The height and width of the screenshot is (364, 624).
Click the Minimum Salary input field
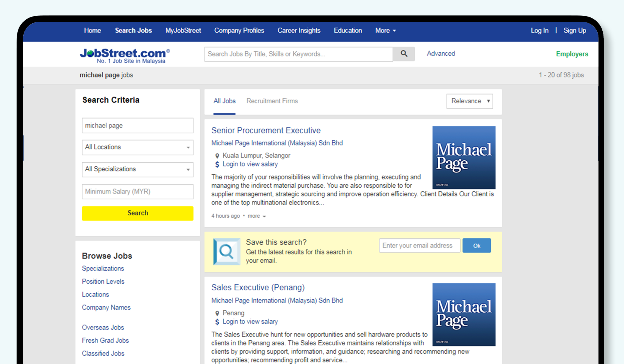click(x=137, y=192)
